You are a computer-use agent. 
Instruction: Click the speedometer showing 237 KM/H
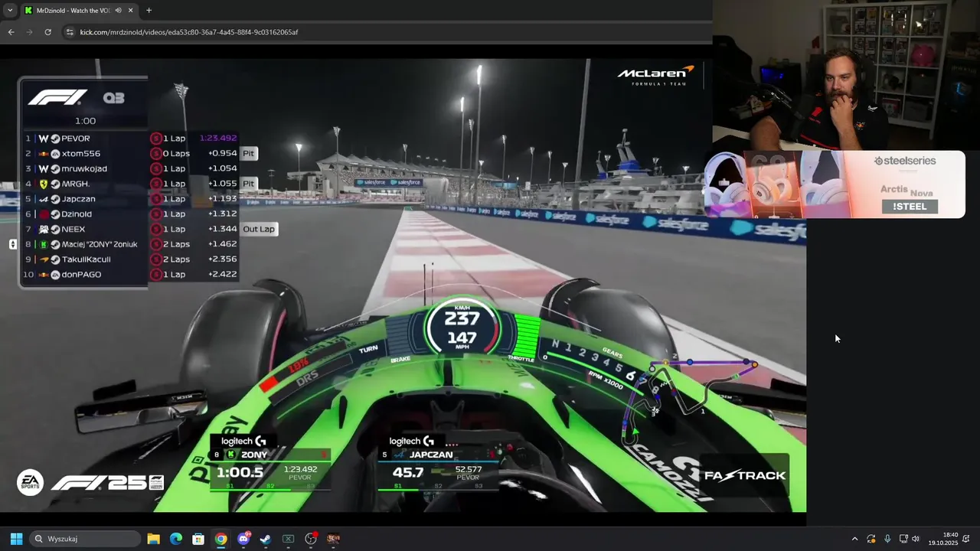pos(462,328)
